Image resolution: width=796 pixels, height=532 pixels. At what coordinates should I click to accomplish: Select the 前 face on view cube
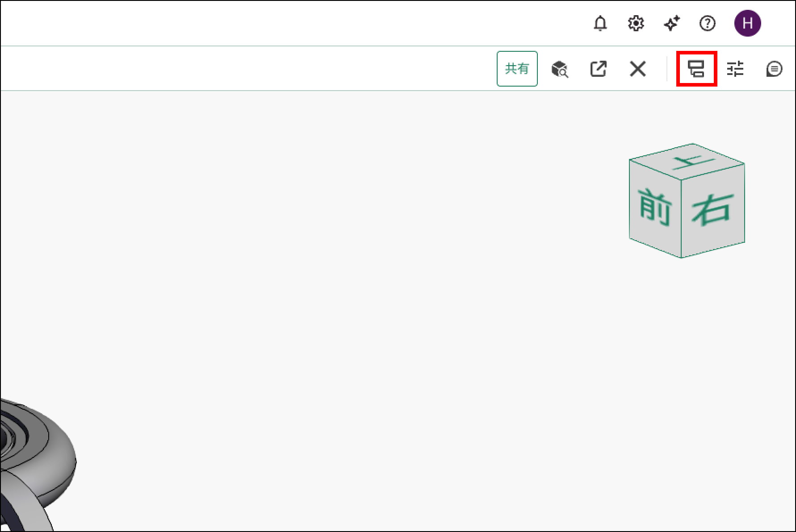[655, 208]
